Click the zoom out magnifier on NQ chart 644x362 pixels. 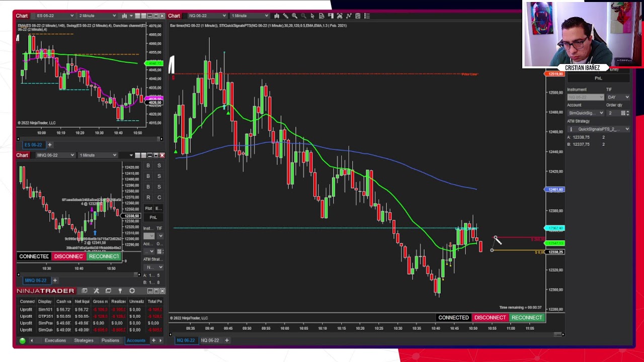pyautogui.click(x=303, y=16)
